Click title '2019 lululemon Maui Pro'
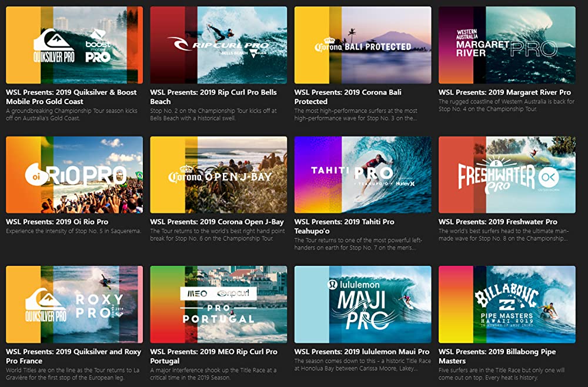Image resolution: width=588 pixels, height=387 pixels. (x=362, y=352)
